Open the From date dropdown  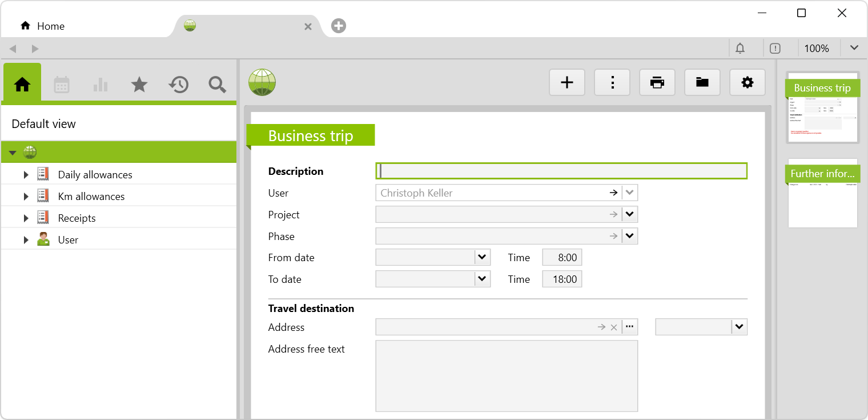click(483, 258)
